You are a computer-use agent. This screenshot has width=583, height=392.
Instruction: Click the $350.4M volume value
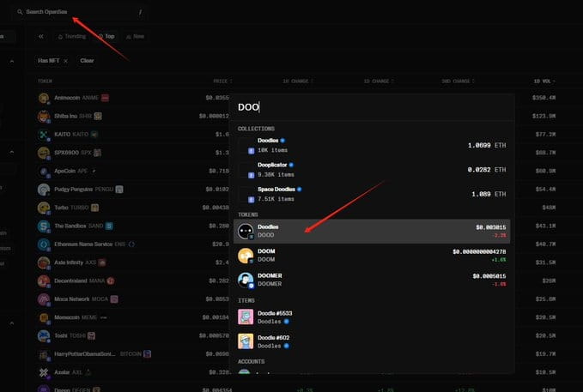click(x=544, y=98)
